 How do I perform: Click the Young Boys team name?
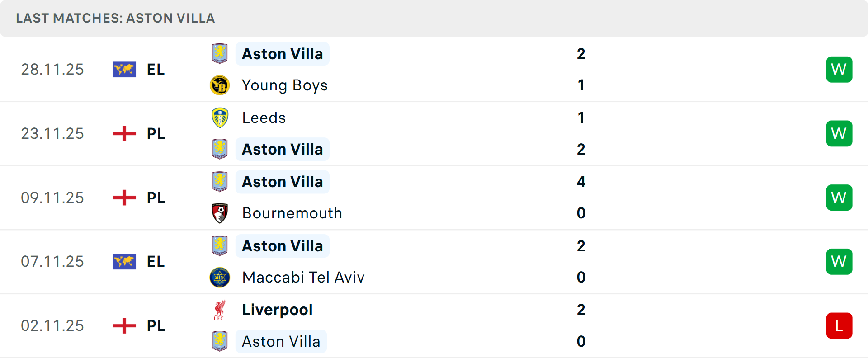[x=284, y=85]
